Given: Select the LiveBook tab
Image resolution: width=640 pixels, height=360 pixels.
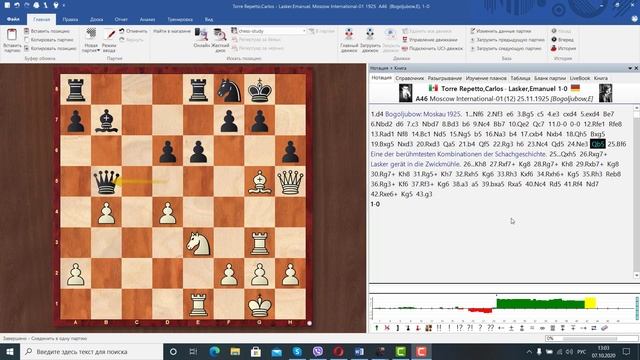Looking at the screenshot, I should tap(580, 78).
